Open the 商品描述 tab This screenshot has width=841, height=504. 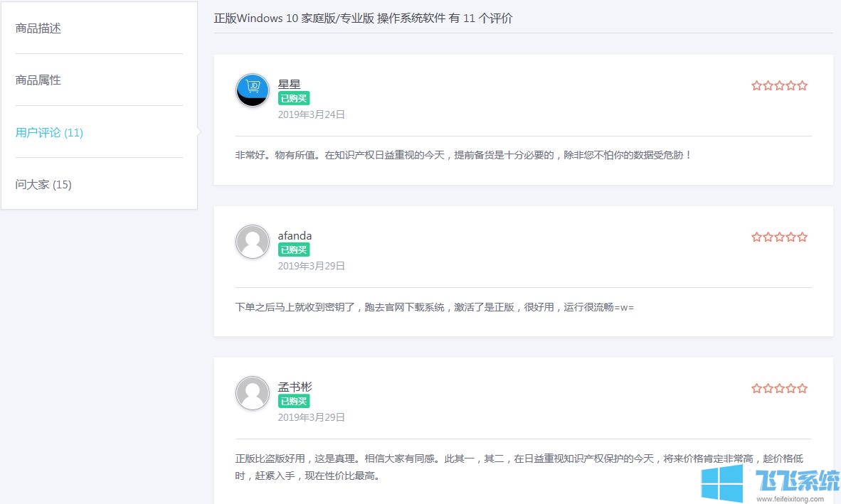[x=38, y=28]
